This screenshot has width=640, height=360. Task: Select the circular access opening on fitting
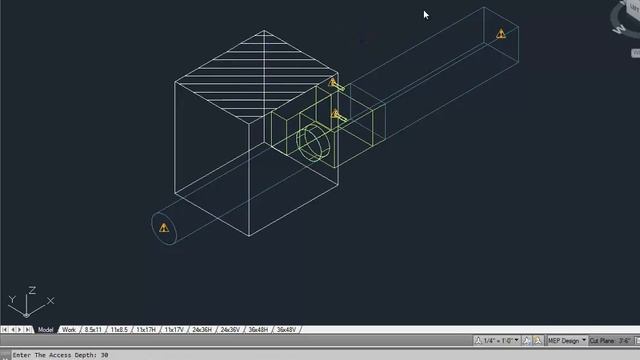click(x=313, y=142)
